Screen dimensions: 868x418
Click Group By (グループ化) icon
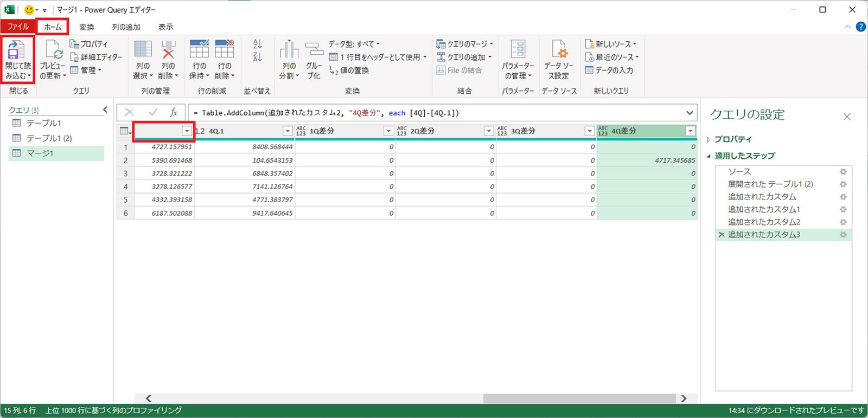(314, 49)
